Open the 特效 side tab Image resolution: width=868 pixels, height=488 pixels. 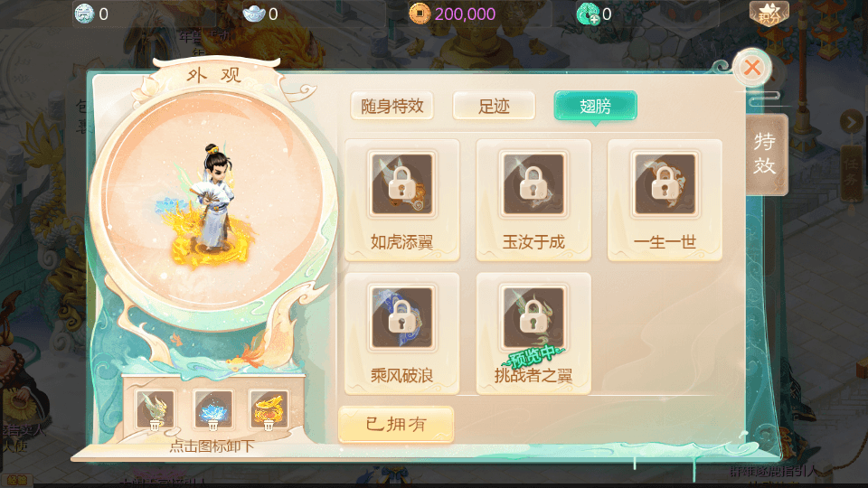[766, 155]
